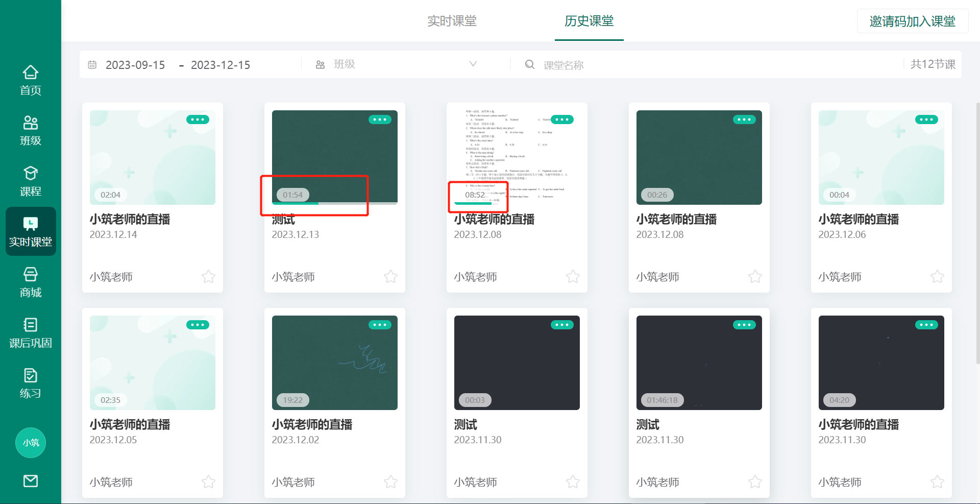Click the progress bar on the 01:54 video

pos(334,203)
